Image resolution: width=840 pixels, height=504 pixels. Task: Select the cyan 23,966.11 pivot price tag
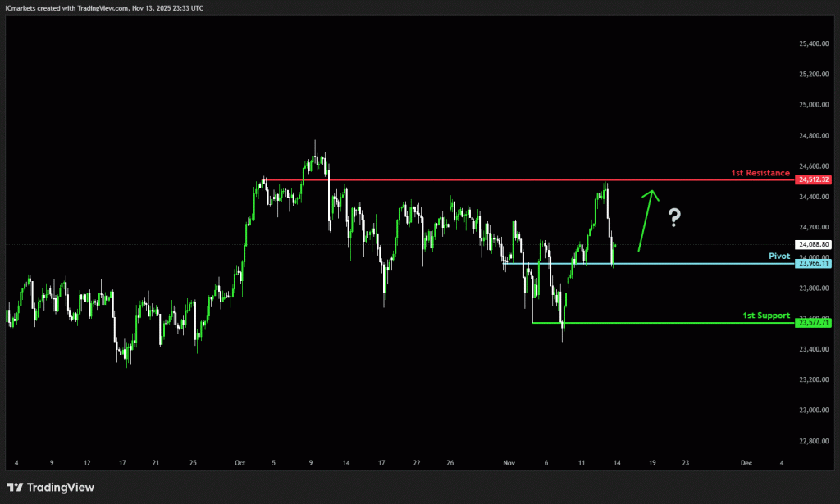813,263
